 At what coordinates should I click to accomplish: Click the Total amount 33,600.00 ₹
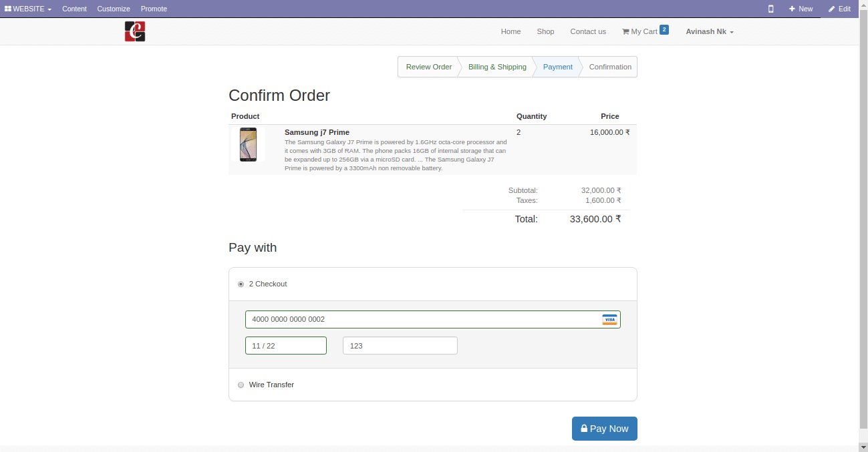(595, 219)
